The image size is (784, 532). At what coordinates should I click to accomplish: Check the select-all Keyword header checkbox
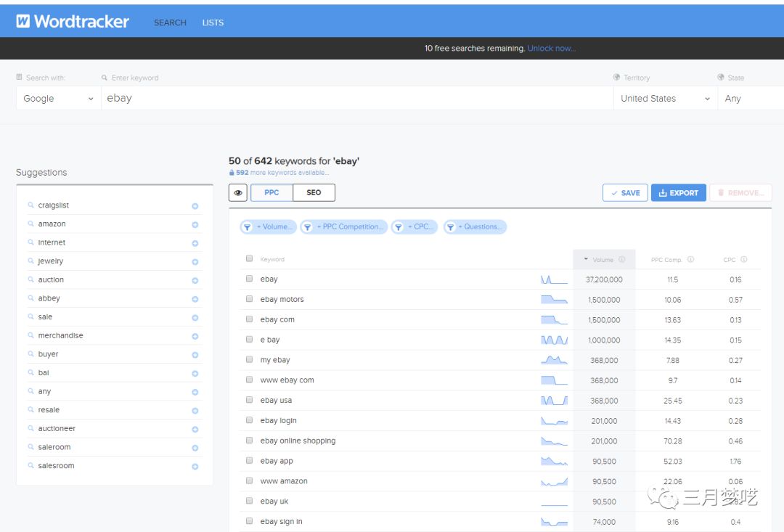click(249, 258)
